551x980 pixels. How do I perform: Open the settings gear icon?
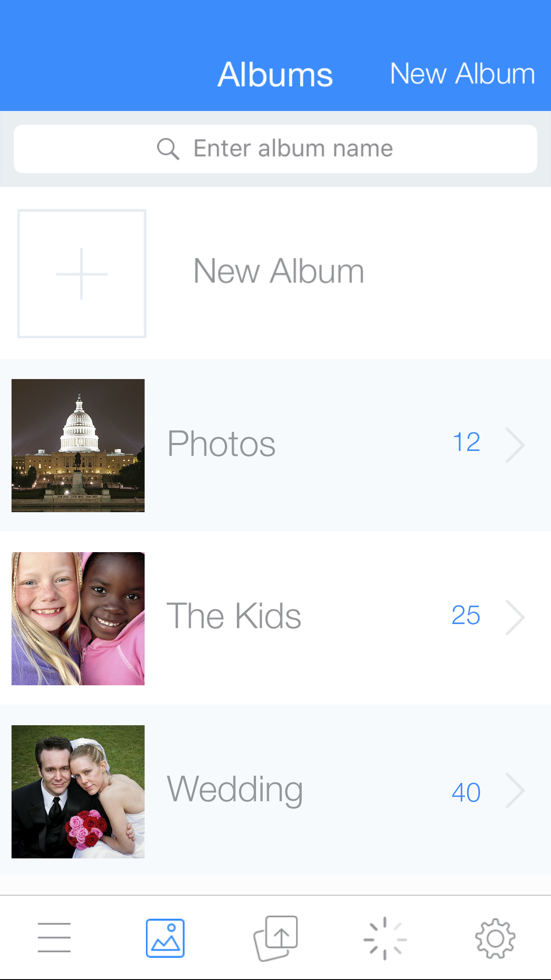pos(495,938)
